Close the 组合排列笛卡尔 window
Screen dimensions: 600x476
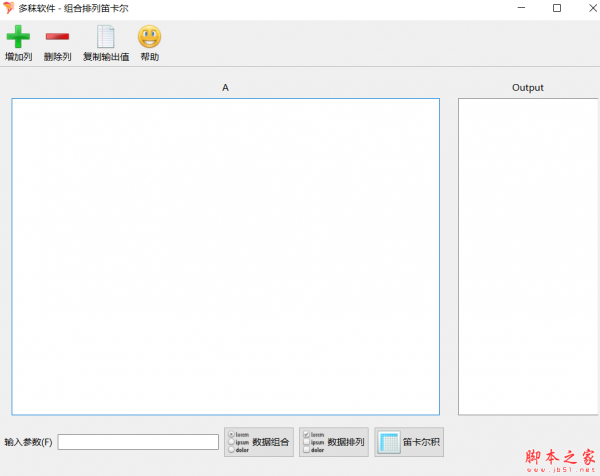592,8
